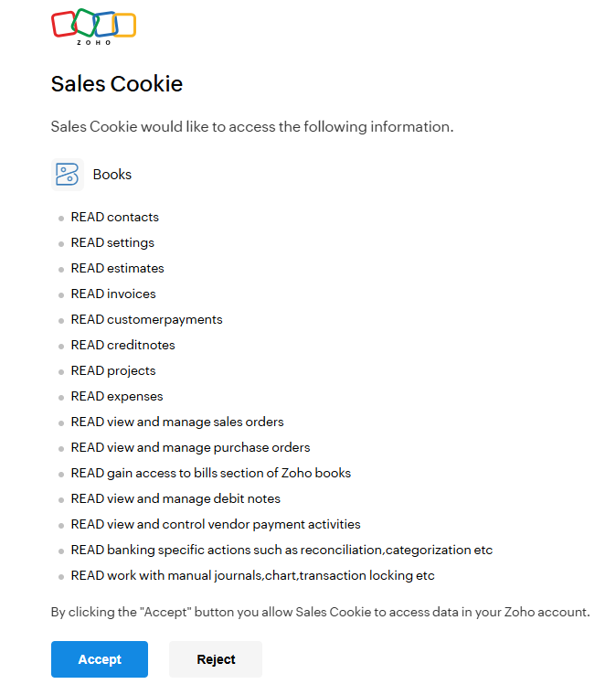The width and height of the screenshot is (616, 695).
Task: Click the debit notes permission line
Action: coord(175,499)
